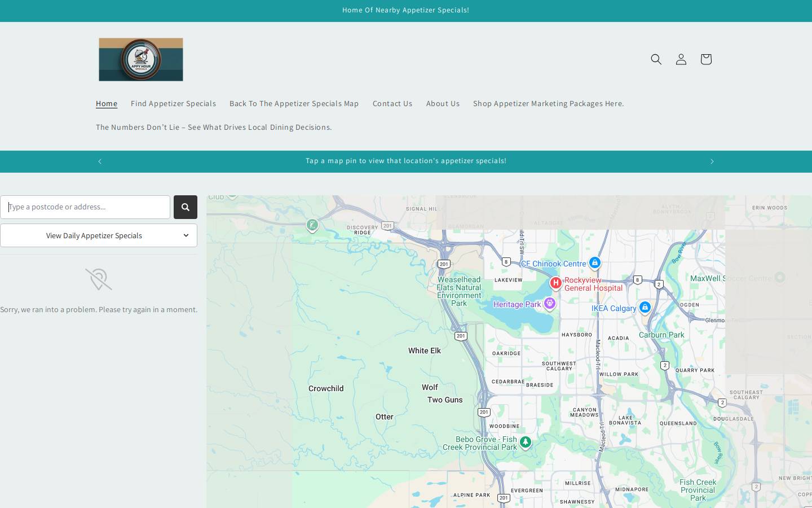Click the Acadia neighbourhood label
Screen dimensions: 812x508
[619, 338]
